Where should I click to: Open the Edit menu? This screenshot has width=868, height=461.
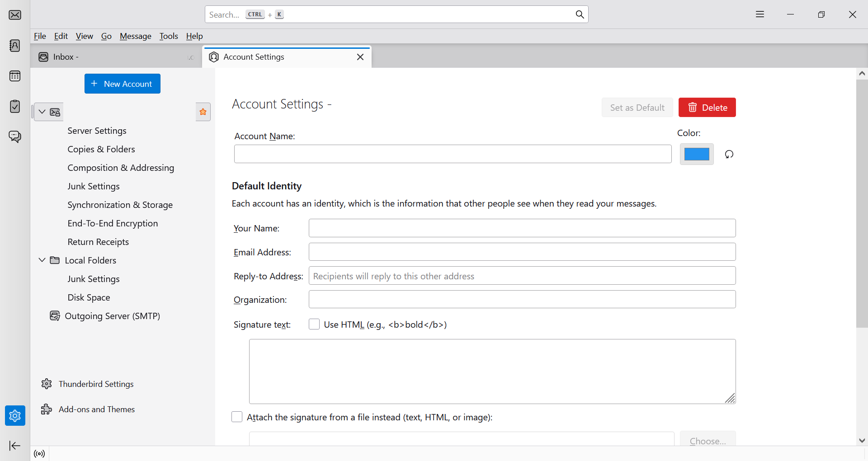(x=61, y=36)
